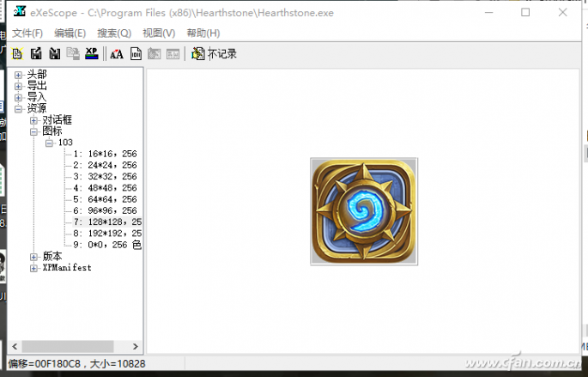Screen dimensions: 588x377
Task: Select the 头部 tree label
Action: (x=37, y=74)
